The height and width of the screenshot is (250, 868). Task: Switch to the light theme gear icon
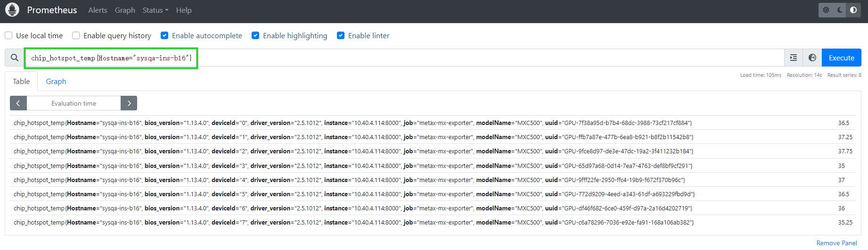[x=826, y=10]
